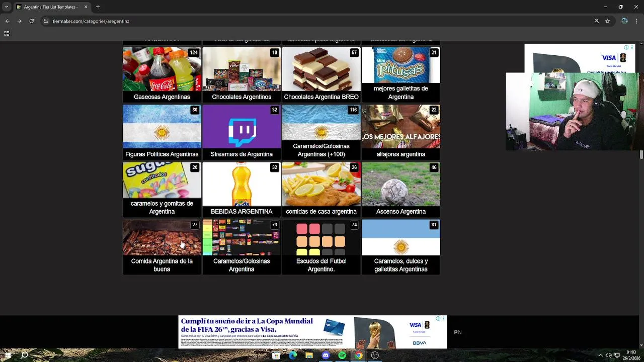Open the Escudos del Futbol Argentino template

click(x=321, y=247)
